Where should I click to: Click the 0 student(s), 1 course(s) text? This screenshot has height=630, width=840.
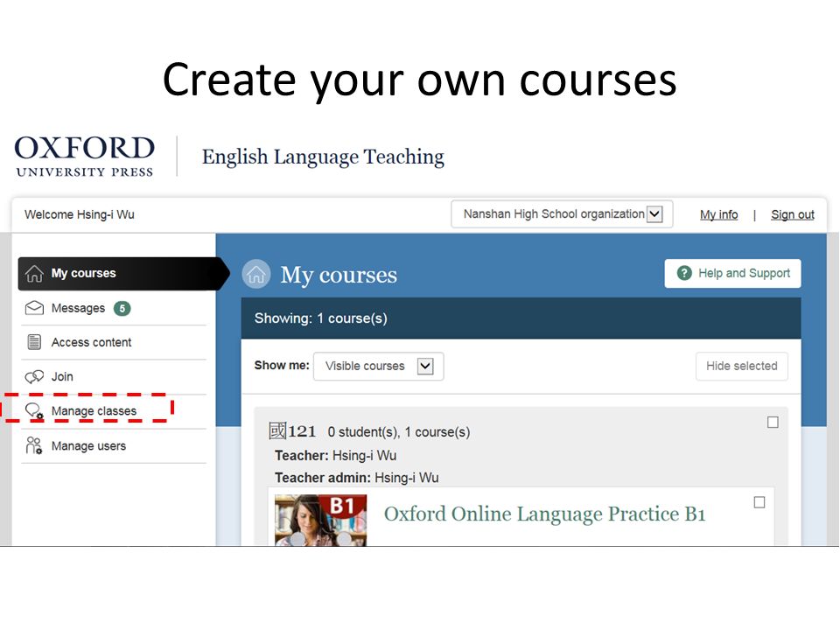[399, 431]
